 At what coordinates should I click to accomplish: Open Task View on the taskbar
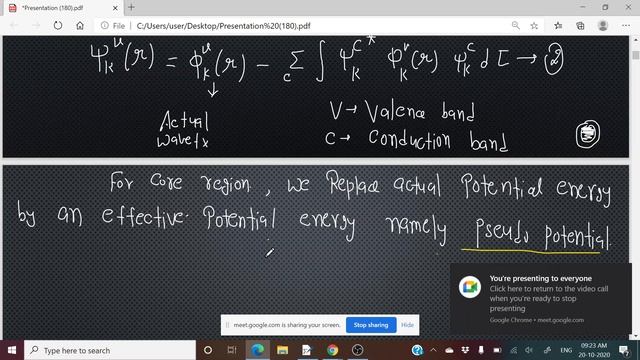tap(232, 350)
